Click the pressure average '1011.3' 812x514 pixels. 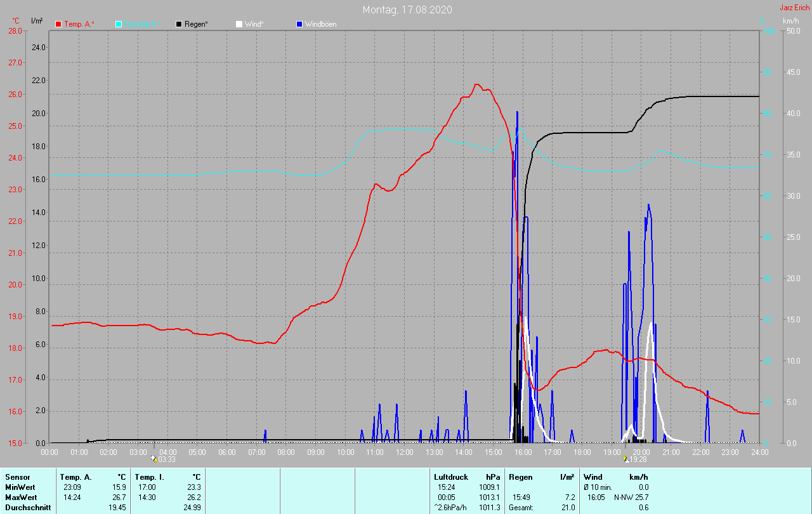pyautogui.click(x=490, y=507)
